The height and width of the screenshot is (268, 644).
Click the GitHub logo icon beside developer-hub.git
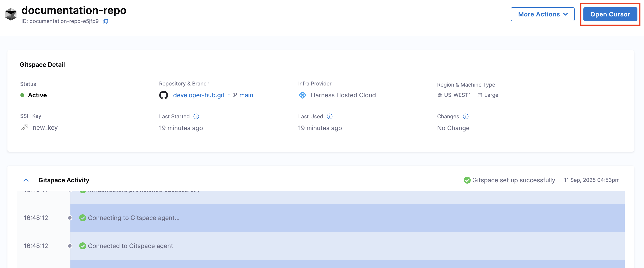163,95
